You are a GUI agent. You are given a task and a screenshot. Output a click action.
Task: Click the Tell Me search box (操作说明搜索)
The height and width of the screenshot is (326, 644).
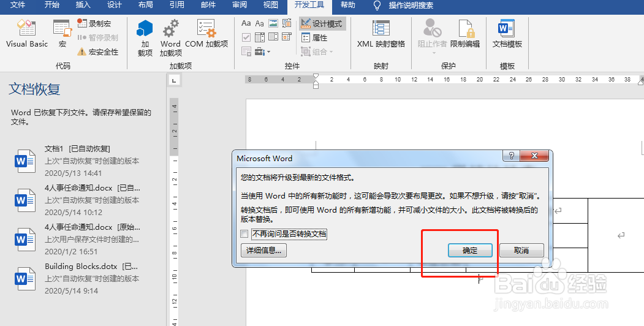tap(411, 6)
